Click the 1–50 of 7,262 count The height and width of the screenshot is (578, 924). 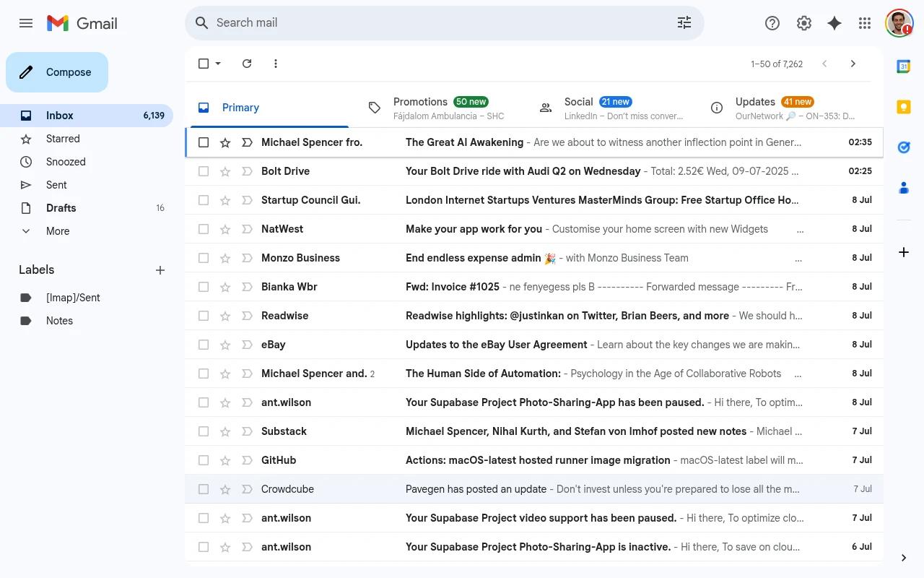[x=777, y=64]
